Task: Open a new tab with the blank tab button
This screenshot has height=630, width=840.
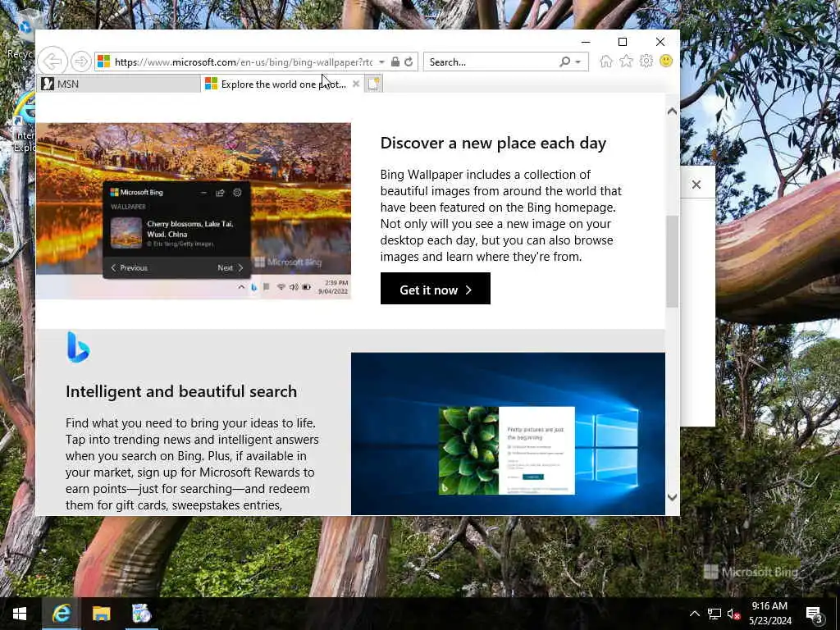Action: click(x=373, y=84)
